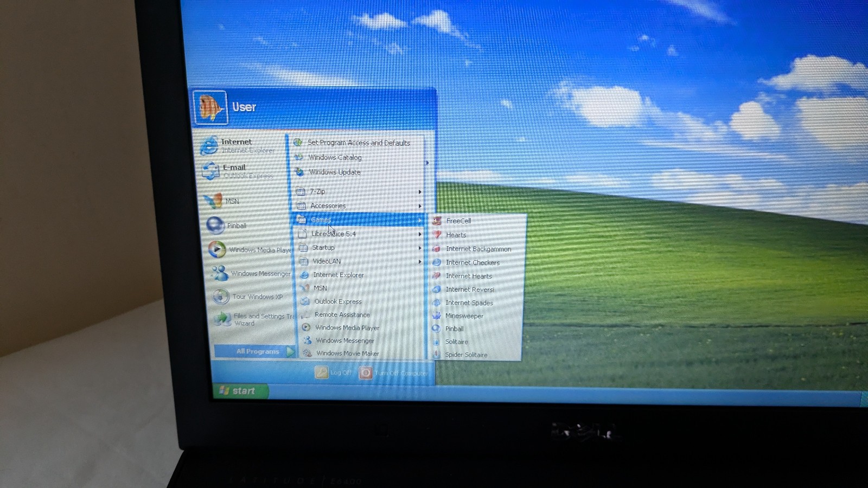The width and height of the screenshot is (868, 488).
Task: Click the User account fish picture
Action: coord(210,107)
